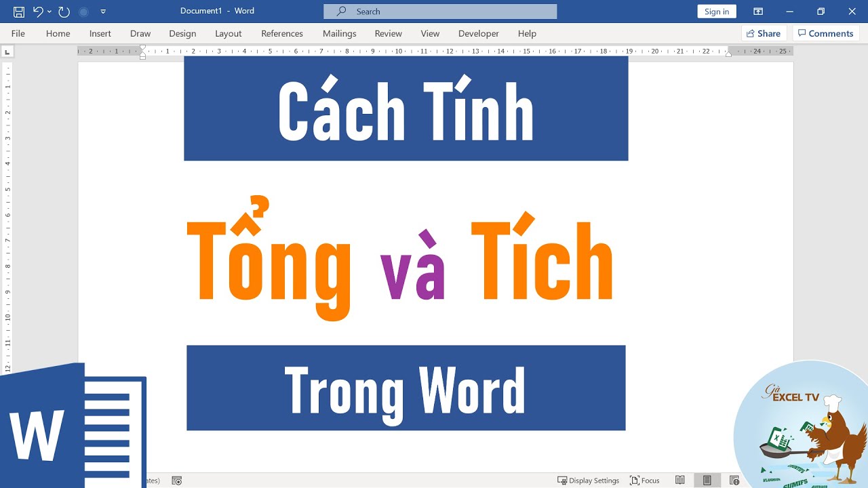Sign in to your Microsoft account
This screenshot has width=868, height=488.
(x=717, y=12)
